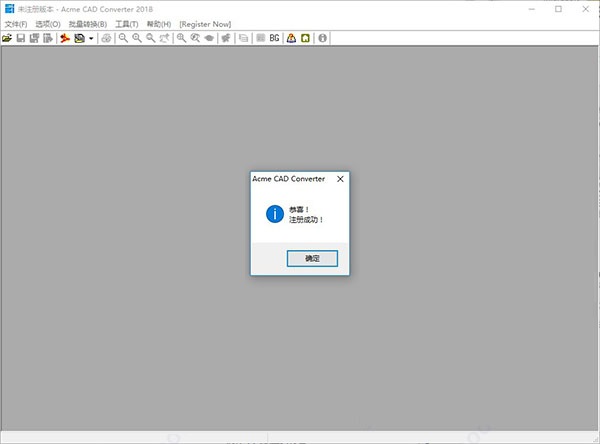Click the second magnifier zoom icon
600x444 pixels.
137,38
